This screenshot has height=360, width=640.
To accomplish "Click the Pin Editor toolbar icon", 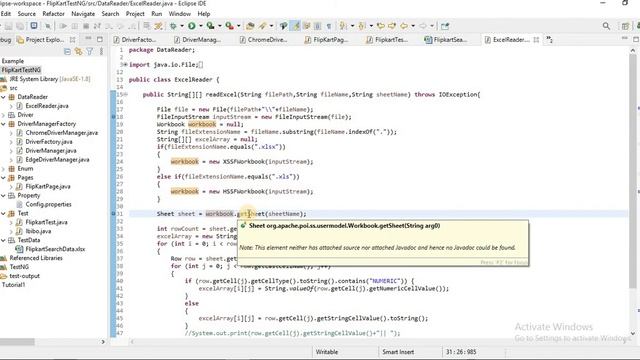I will pyautogui.click(x=445, y=26).
